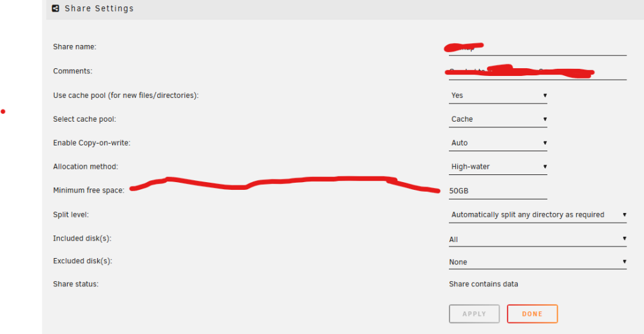Click the 'Included disk(s):' label
This screenshot has width=644, height=334.
coord(82,238)
